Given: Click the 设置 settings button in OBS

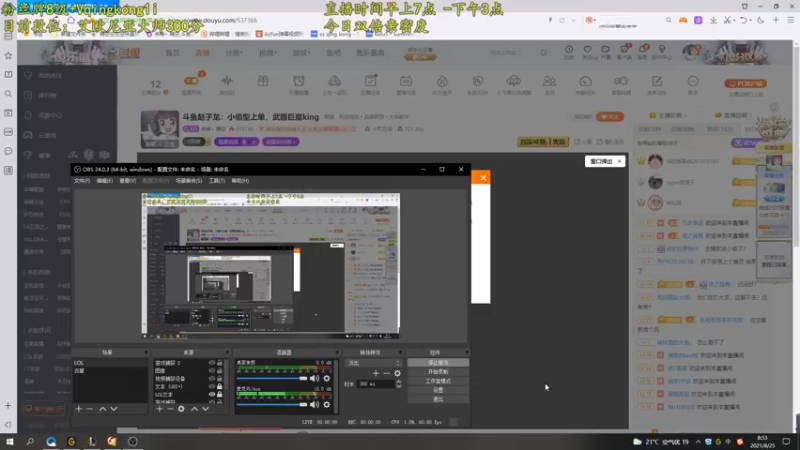Looking at the screenshot, I should click(438, 390).
